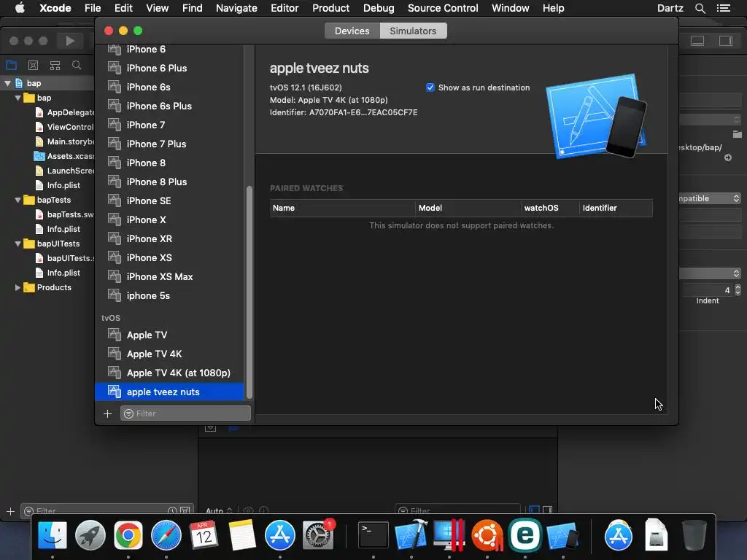Show the Symbol navigator icon

[55, 65]
